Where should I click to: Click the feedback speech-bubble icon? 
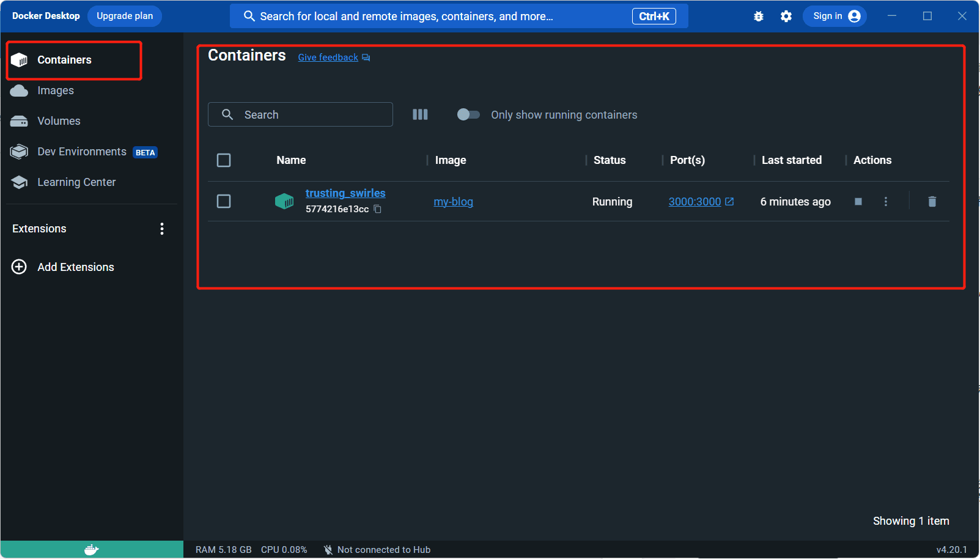coord(366,57)
